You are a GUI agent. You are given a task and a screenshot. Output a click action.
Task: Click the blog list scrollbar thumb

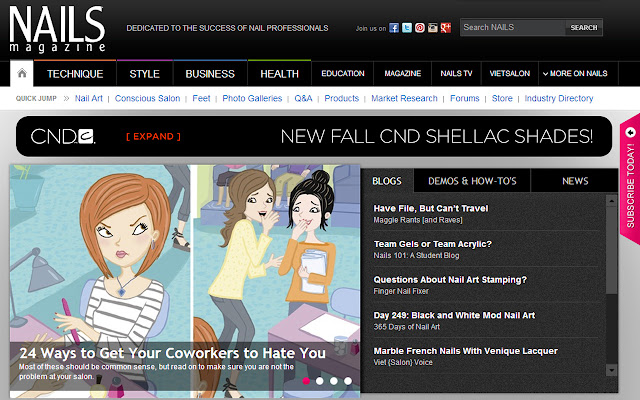coord(611,250)
